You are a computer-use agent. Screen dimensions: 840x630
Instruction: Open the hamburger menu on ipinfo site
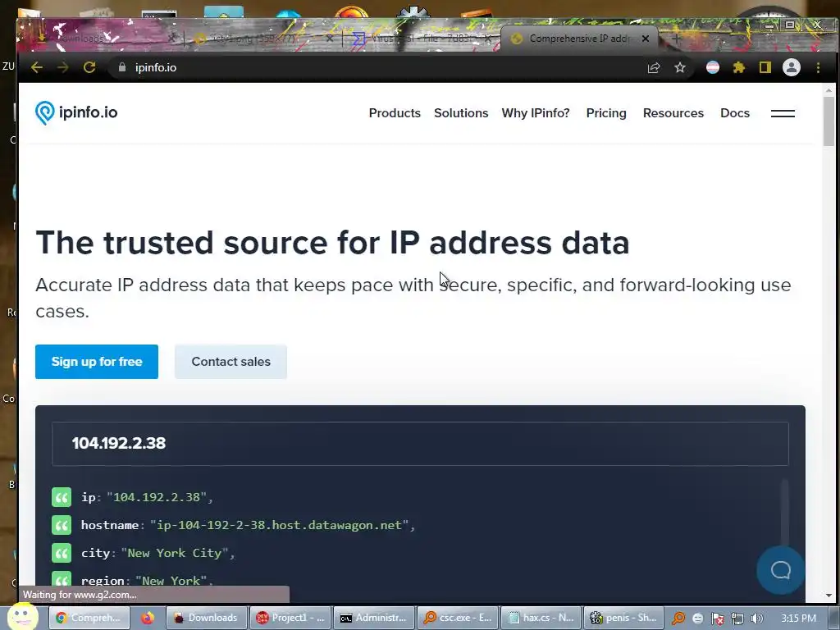click(783, 113)
